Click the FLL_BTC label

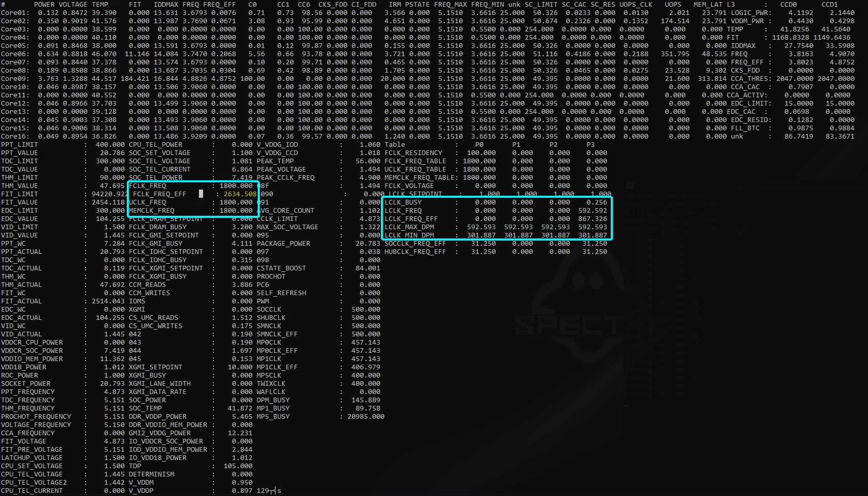click(x=745, y=128)
